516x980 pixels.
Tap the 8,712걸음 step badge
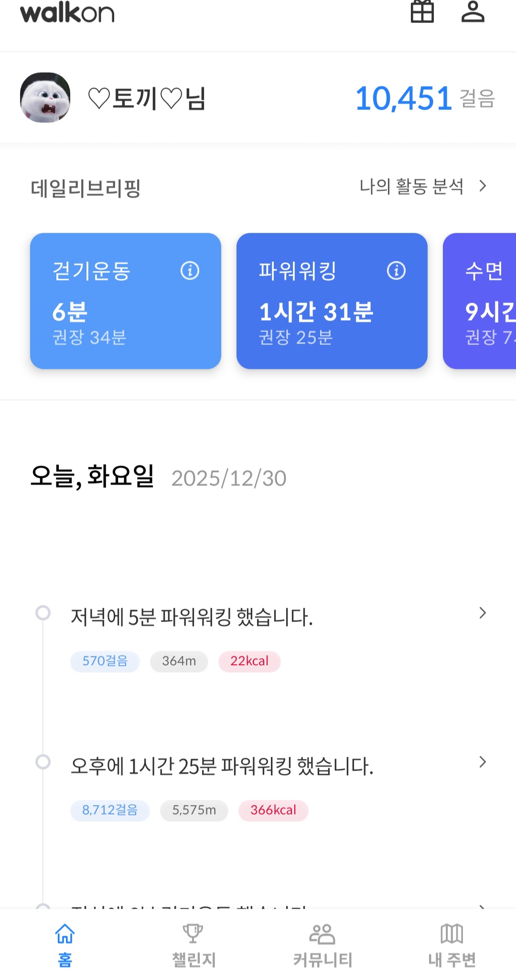(x=110, y=810)
